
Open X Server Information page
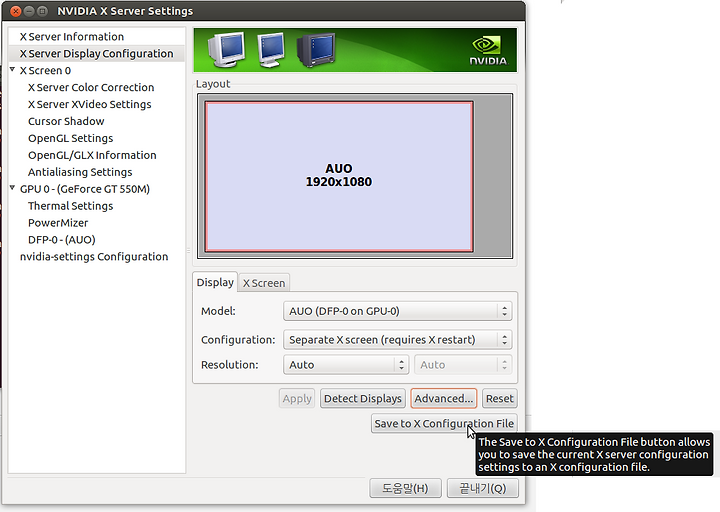click(x=72, y=37)
